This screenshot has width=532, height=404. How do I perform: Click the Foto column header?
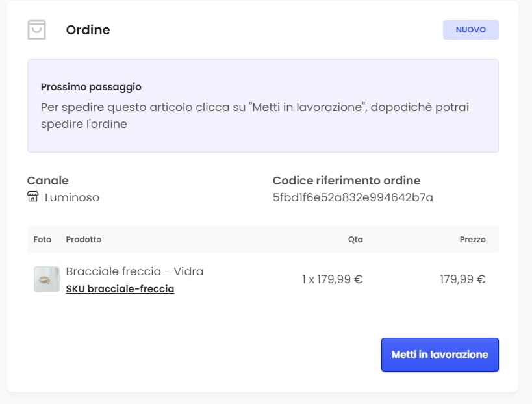point(42,239)
